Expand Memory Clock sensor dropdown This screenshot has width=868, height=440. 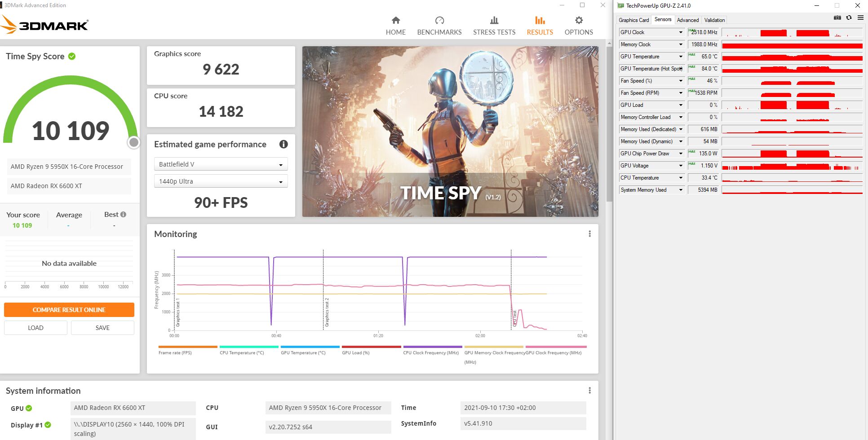pyautogui.click(x=681, y=44)
